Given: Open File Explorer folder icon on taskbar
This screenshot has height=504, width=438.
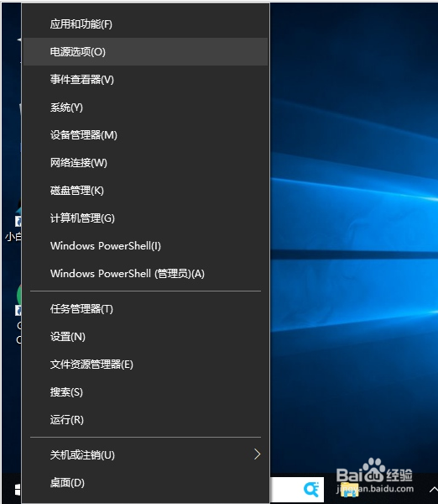Looking at the screenshot, I should pyautogui.click(x=349, y=490).
